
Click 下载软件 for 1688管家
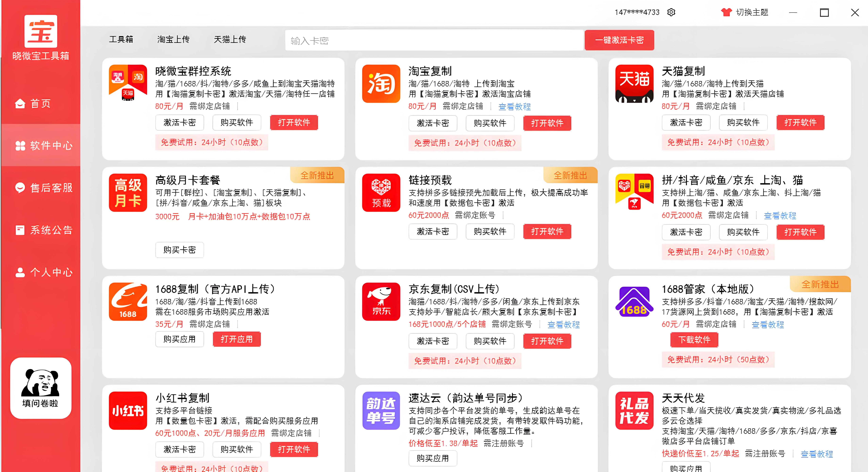pos(694,340)
